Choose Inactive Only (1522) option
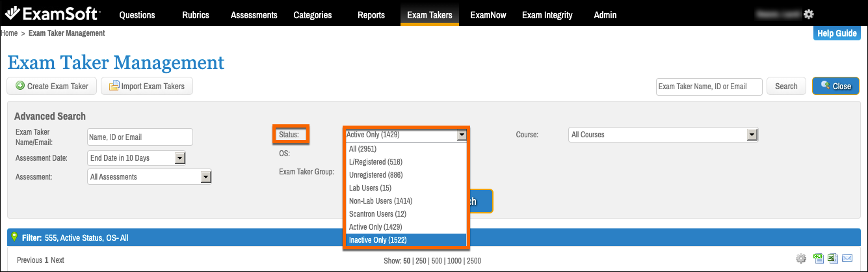This screenshot has width=868, height=272. tap(405, 239)
